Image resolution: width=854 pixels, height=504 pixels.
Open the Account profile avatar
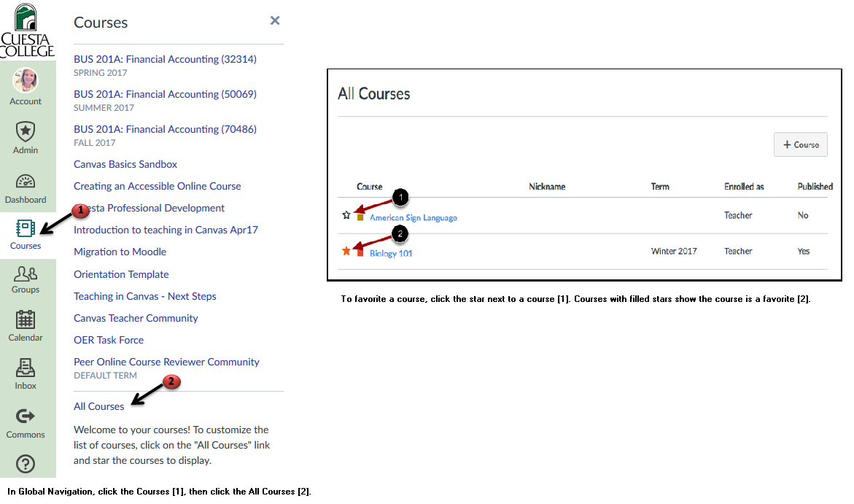[x=26, y=80]
